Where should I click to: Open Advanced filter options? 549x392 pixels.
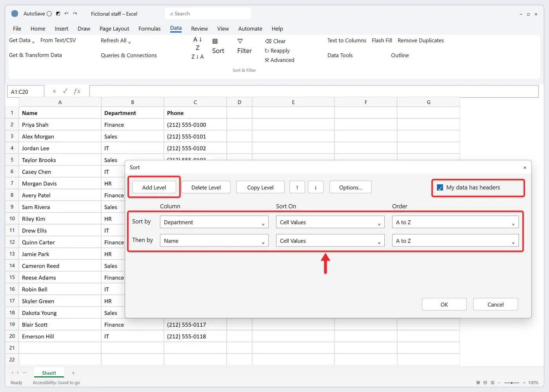(x=279, y=60)
